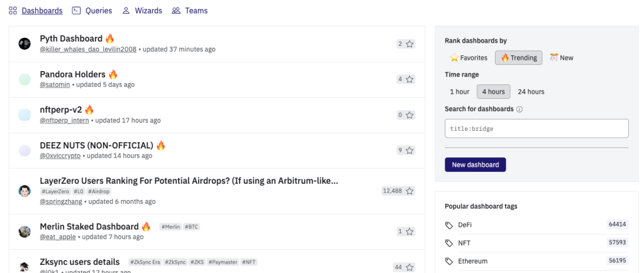Viewport: 644px width, 273px height.
Task: Click the star next to 12,488 count
Action: pos(409,191)
